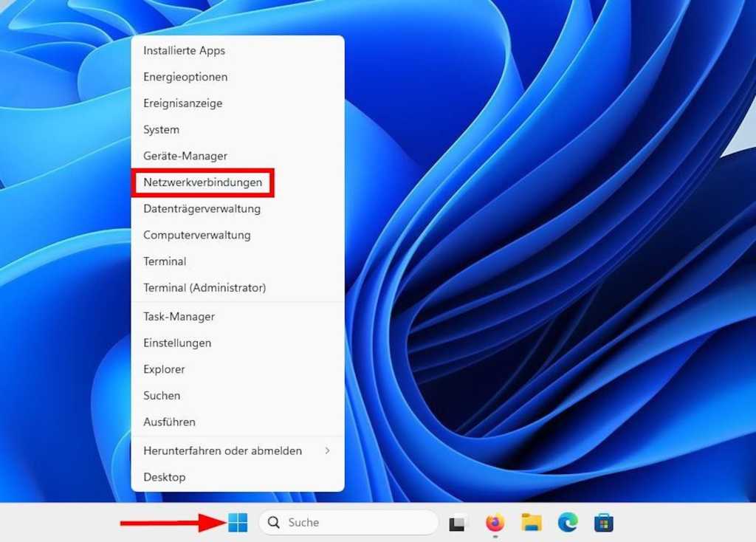Launch Microsoft Edge from taskbar

[x=568, y=523]
